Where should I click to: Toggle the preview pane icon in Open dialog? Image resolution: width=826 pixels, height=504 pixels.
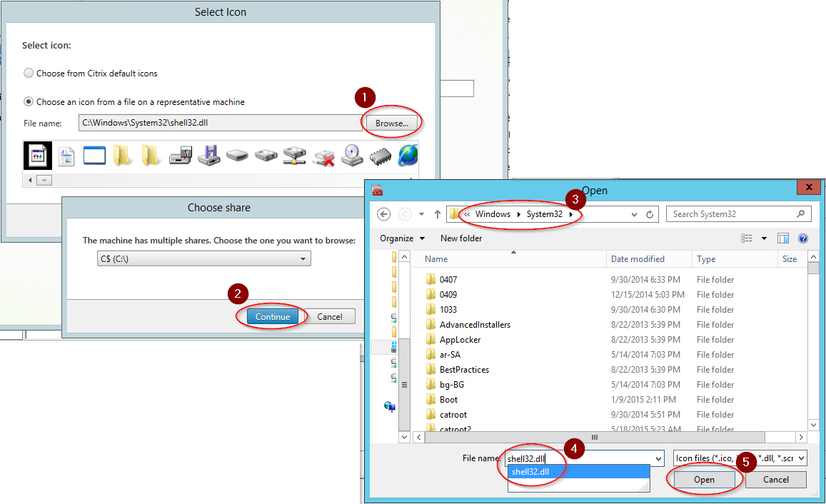click(783, 238)
